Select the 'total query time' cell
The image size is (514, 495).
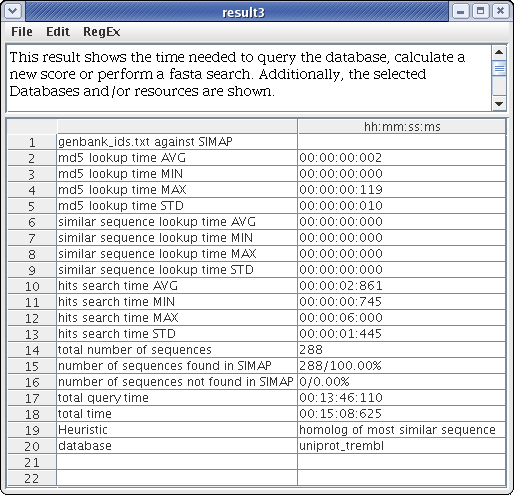pyautogui.click(x=177, y=398)
